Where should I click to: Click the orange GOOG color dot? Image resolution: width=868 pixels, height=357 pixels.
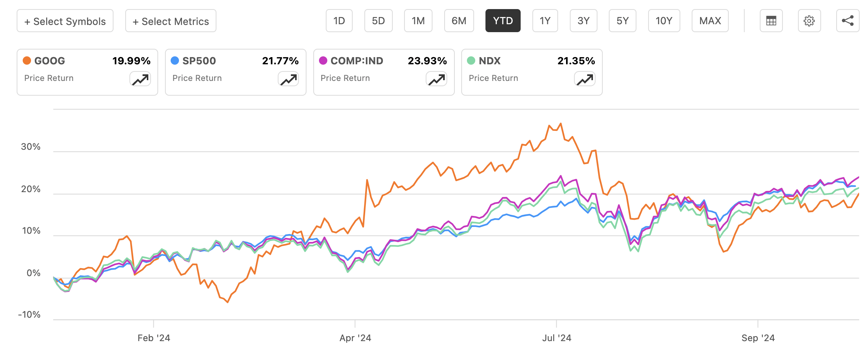coord(27,61)
